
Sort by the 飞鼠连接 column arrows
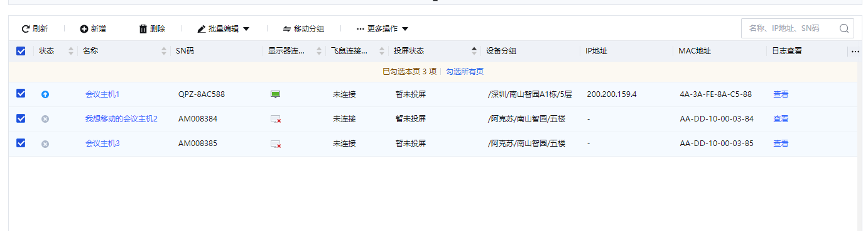click(381, 51)
